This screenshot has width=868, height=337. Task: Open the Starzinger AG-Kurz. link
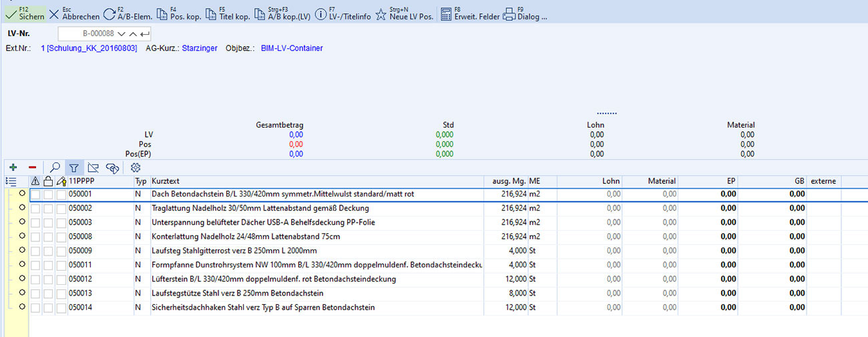(200, 49)
